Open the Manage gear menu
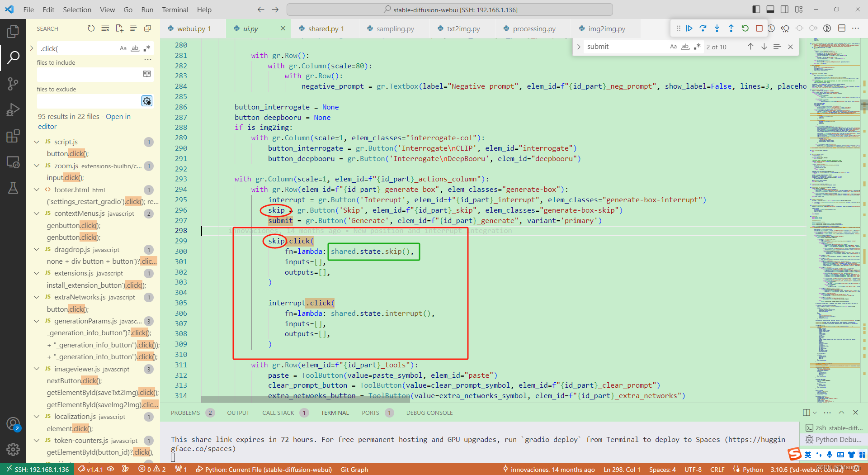 [x=13, y=449]
